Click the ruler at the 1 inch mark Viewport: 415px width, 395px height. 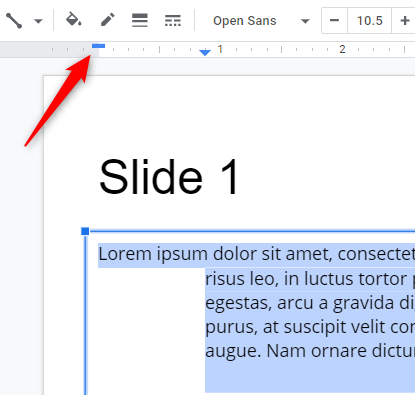pyautogui.click(x=220, y=49)
